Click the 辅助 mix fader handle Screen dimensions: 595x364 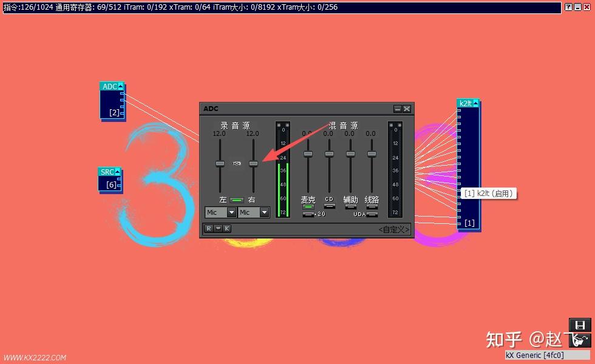tap(351, 153)
